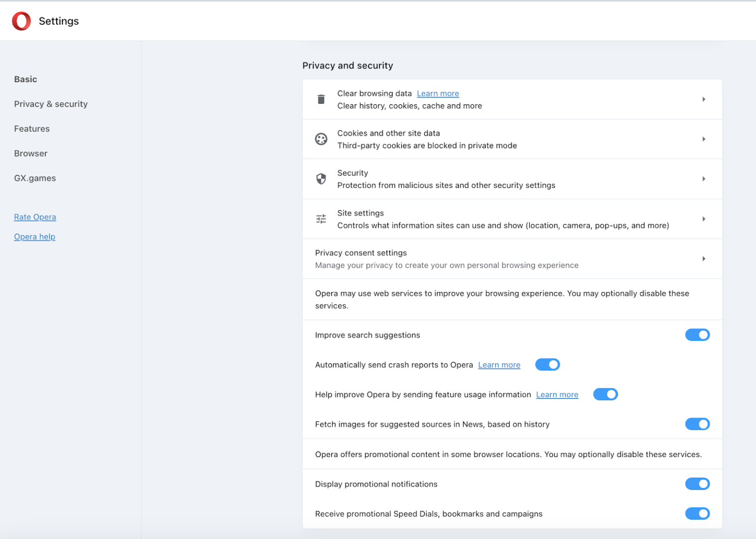756x539 pixels.
Task: Turn off display promotional notifications
Action: click(697, 483)
